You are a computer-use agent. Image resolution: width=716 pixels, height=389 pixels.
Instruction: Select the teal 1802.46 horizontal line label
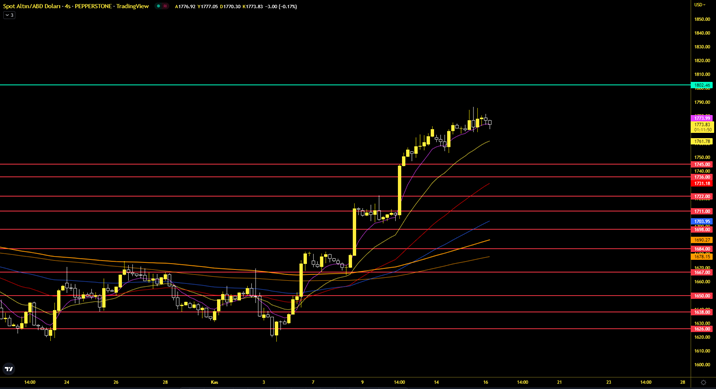pos(702,85)
